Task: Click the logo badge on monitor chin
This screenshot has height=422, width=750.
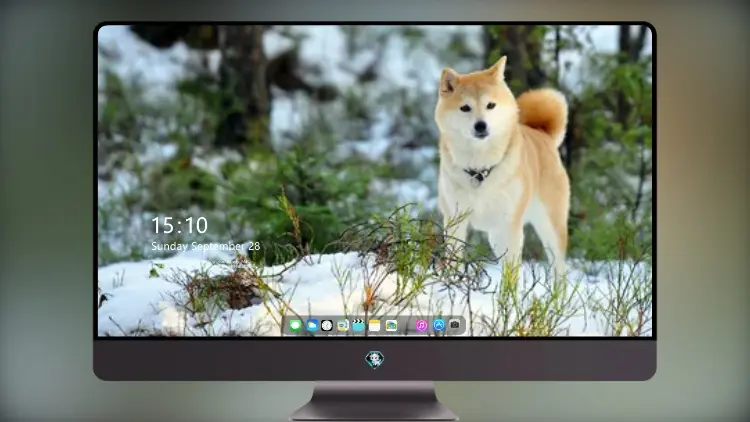Action: (x=375, y=359)
